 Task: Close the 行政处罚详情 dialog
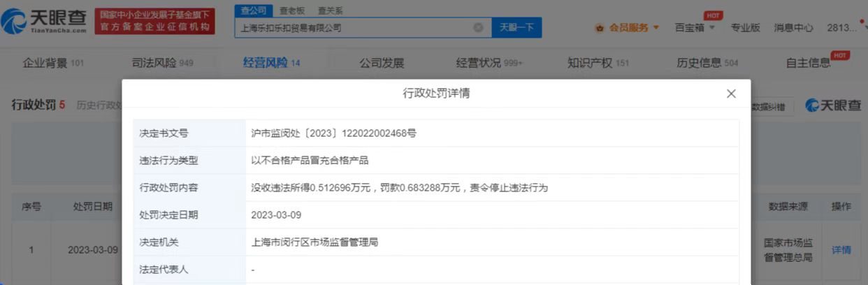pyautogui.click(x=731, y=94)
